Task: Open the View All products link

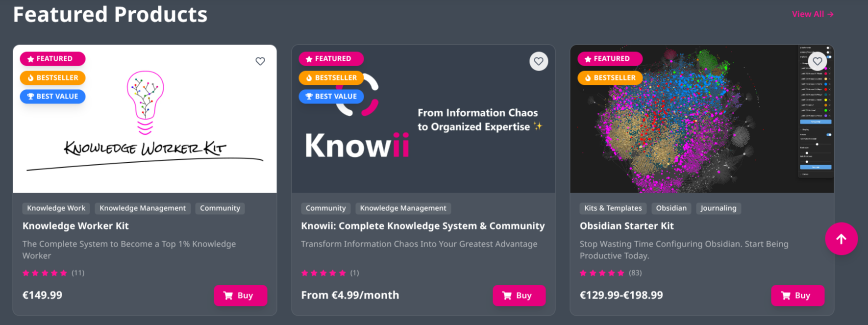Action: pos(812,14)
